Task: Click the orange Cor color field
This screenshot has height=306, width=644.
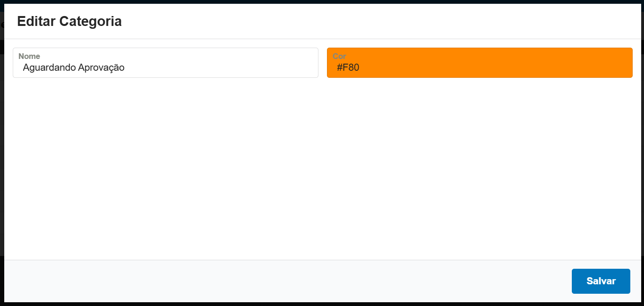Action: [x=479, y=63]
